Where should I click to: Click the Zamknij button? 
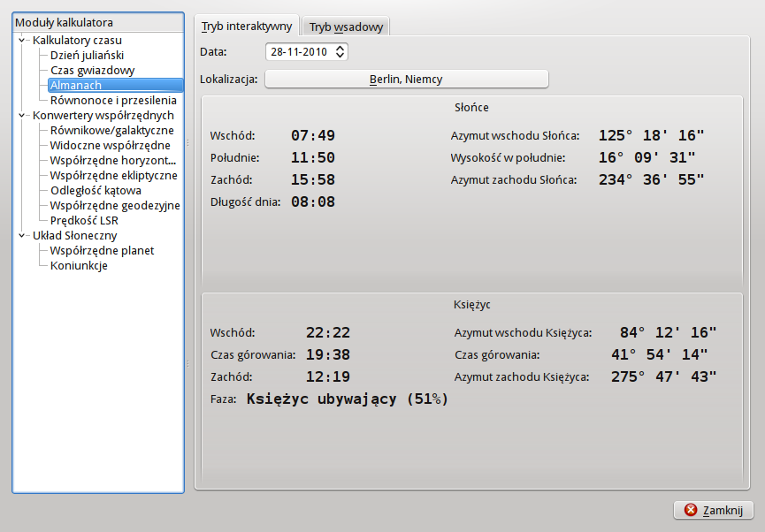713,510
